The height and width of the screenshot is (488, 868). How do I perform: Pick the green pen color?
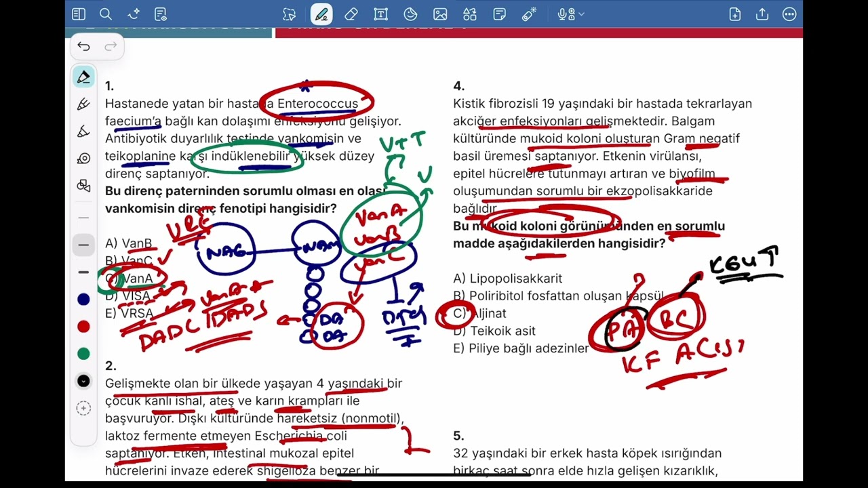pyautogui.click(x=83, y=354)
